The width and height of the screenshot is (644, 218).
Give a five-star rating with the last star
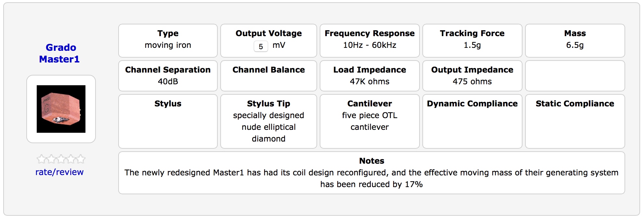pos(80,159)
